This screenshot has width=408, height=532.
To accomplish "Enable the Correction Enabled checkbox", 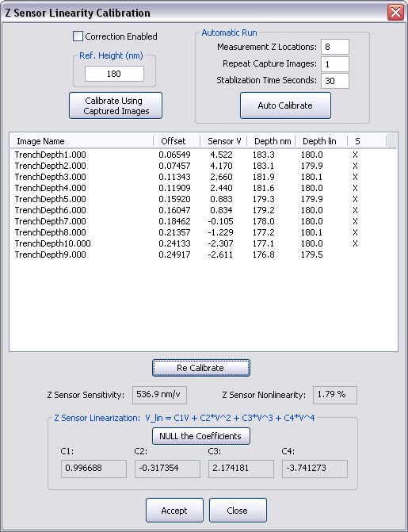I will [78, 36].
